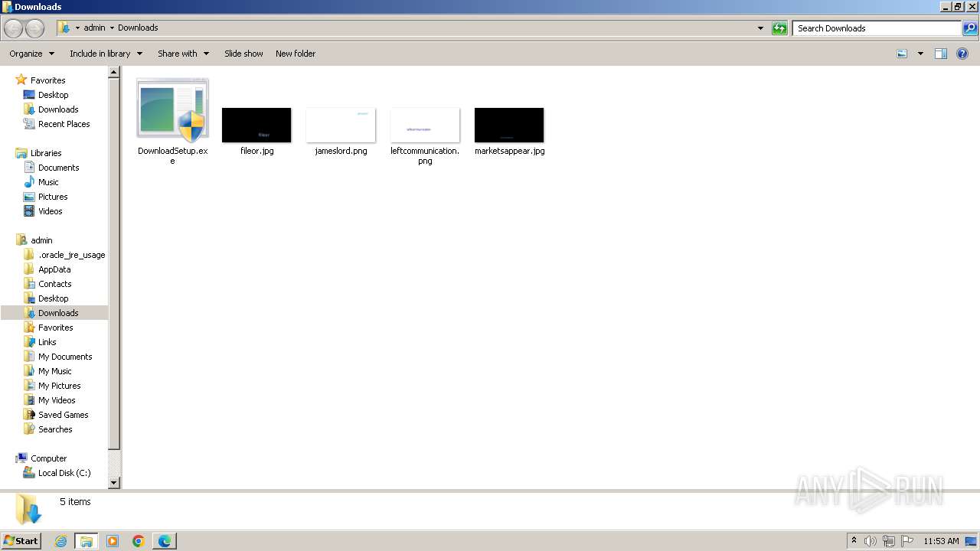This screenshot has height=551, width=980.
Task: Select the admin user folder in the tree
Action: click(x=41, y=240)
